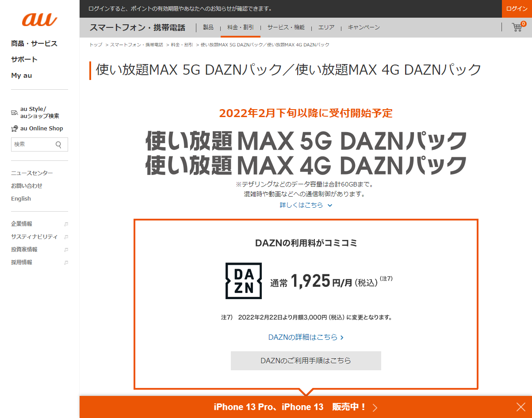Open 採用情報 link

[x=22, y=262]
